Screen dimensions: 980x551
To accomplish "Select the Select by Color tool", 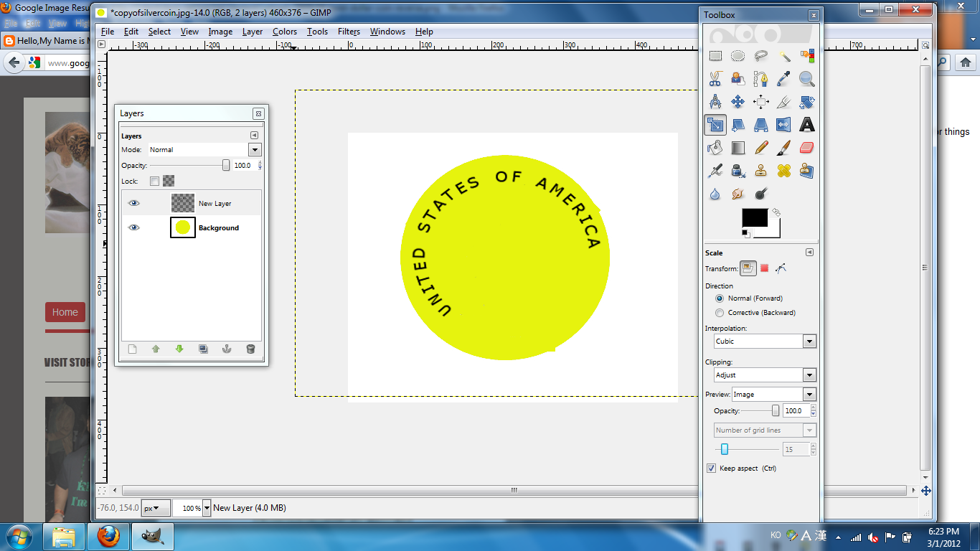I will 807,56.
